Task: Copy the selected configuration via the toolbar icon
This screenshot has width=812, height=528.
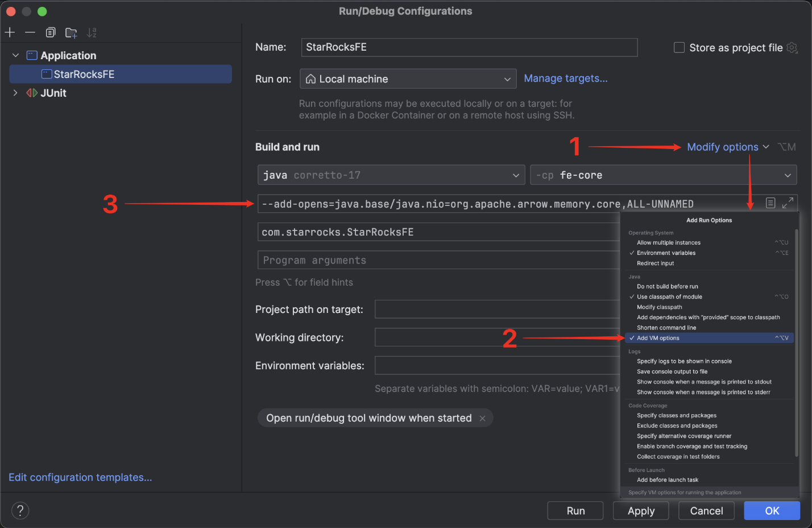Action: [51, 32]
